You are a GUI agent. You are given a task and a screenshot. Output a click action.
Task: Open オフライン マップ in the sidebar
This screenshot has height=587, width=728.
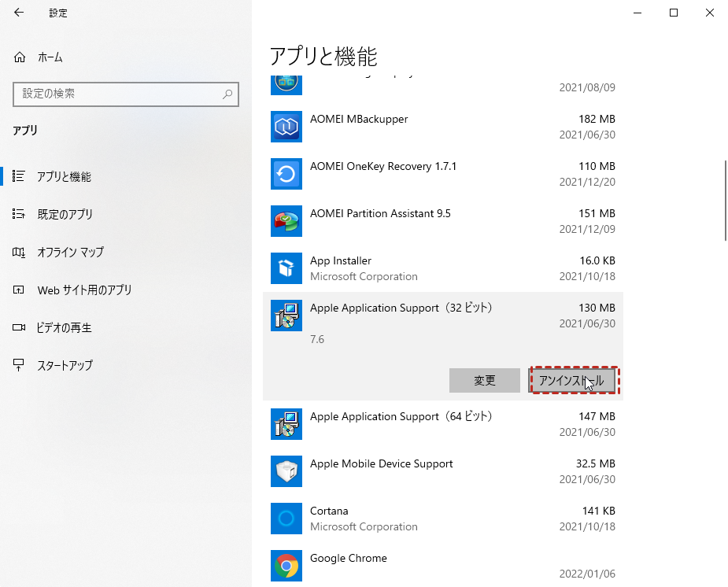(71, 252)
